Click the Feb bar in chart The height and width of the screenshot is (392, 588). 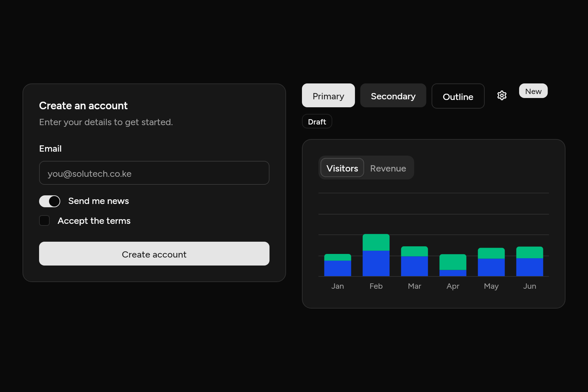(x=376, y=255)
